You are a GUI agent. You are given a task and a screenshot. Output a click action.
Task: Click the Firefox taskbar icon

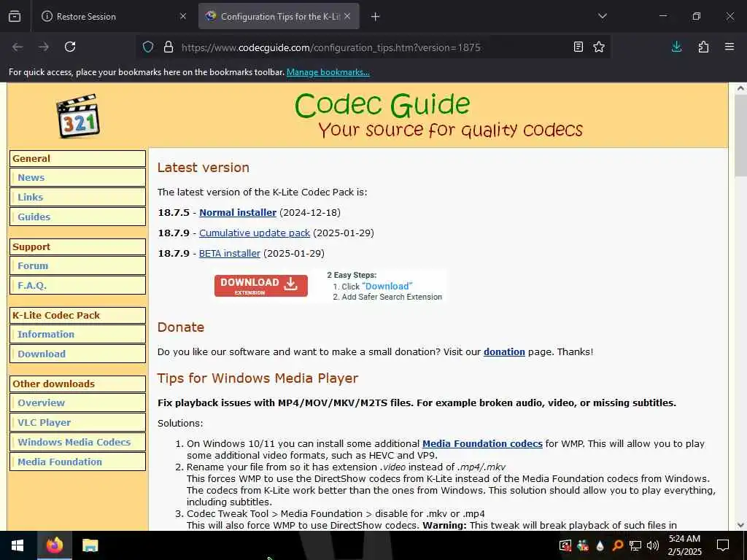click(54, 545)
